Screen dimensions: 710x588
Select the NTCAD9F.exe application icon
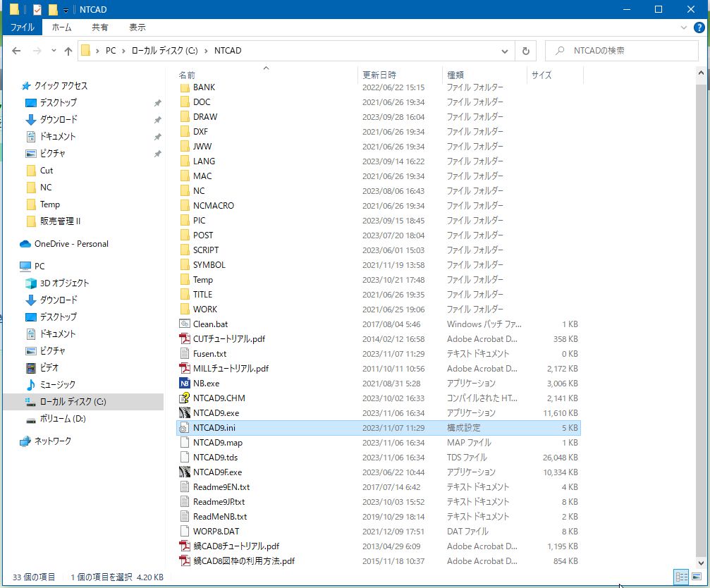click(185, 472)
